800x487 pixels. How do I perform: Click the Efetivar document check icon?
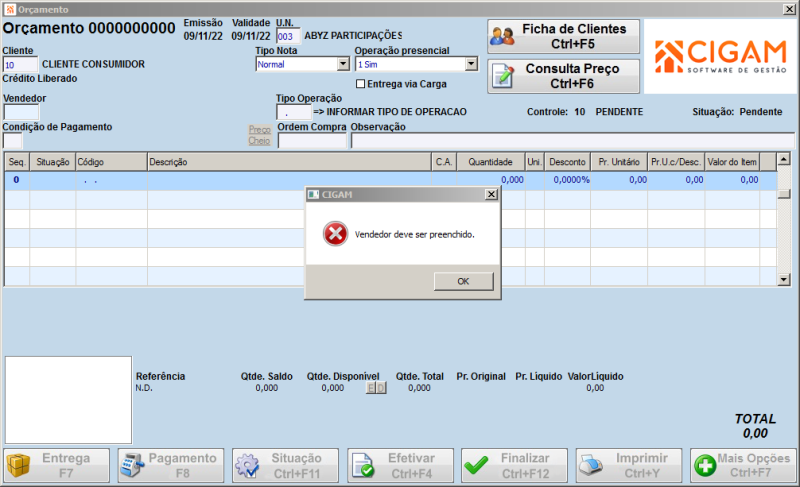(362, 465)
